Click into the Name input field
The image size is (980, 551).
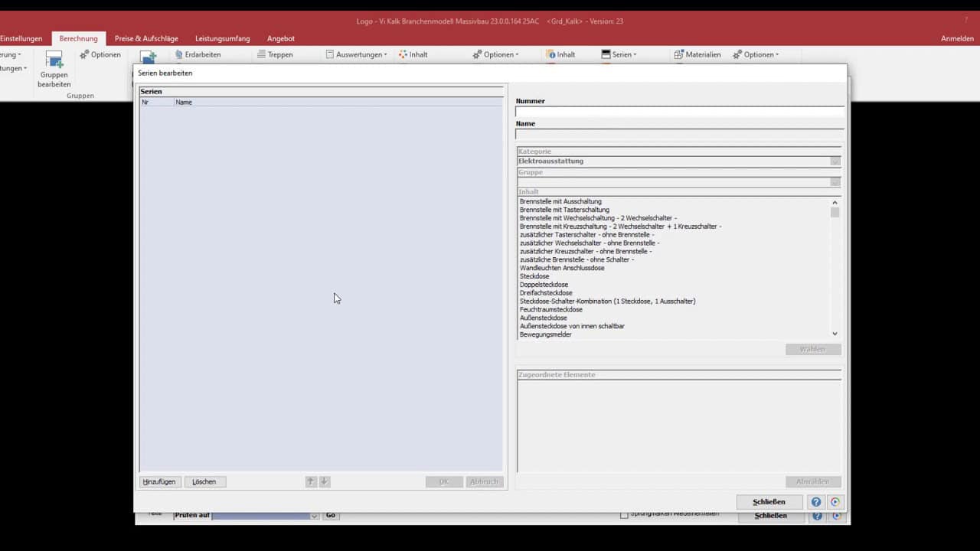pyautogui.click(x=679, y=135)
